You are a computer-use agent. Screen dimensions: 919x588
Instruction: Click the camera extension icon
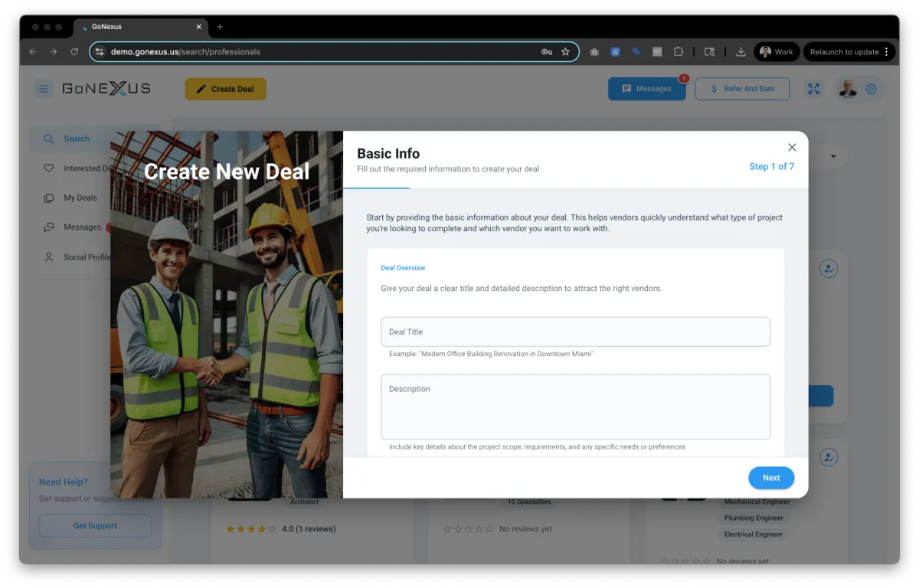tap(594, 52)
